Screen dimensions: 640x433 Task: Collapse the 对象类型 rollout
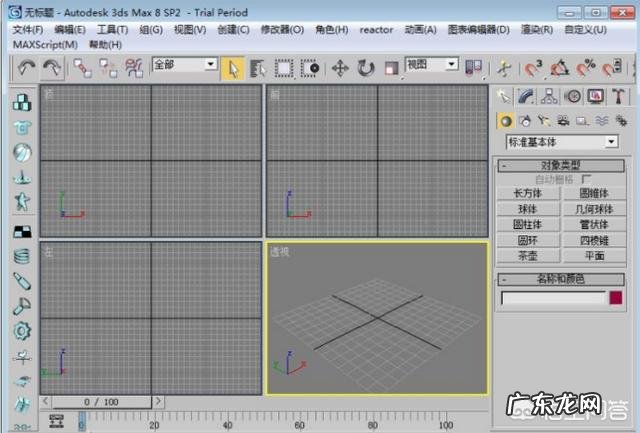tap(561, 165)
